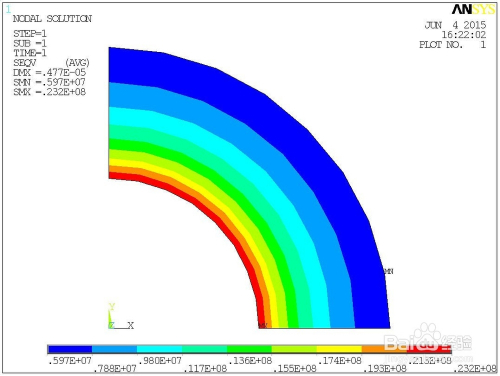The width and height of the screenshot is (500, 376).
Task: Click the '.193E+08' legend value
Action: pos(385,369)
